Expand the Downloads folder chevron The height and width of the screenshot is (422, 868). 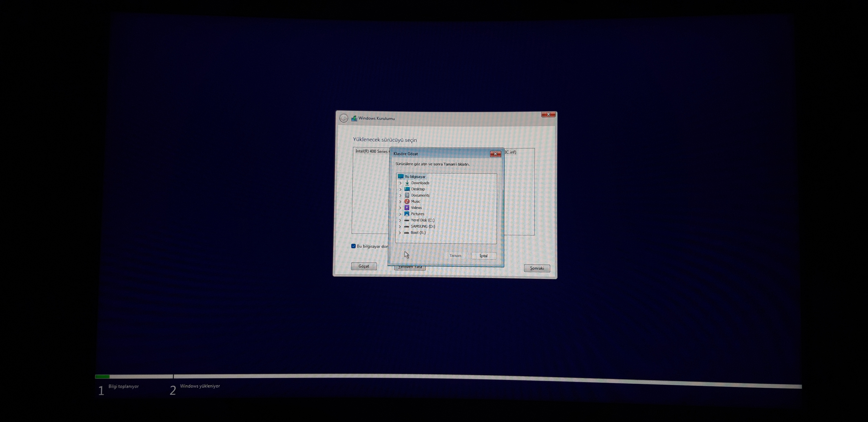(x=400, y=183)
